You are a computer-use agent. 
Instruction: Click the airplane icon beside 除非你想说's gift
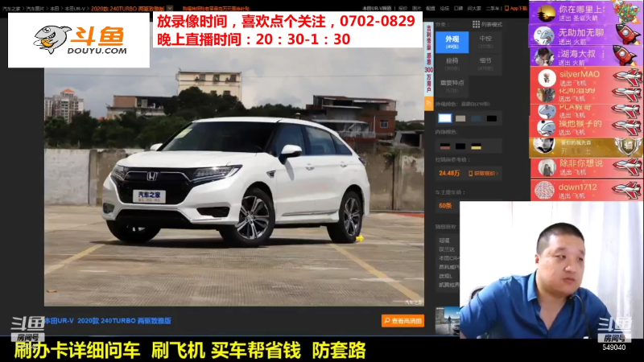coord(627,167)
